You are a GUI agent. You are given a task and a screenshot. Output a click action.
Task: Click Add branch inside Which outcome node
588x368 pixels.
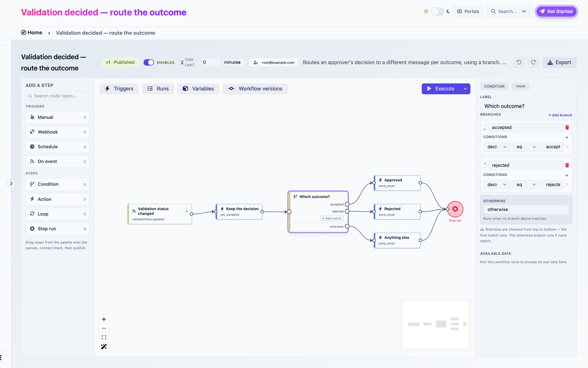click(x=332, y=218)
